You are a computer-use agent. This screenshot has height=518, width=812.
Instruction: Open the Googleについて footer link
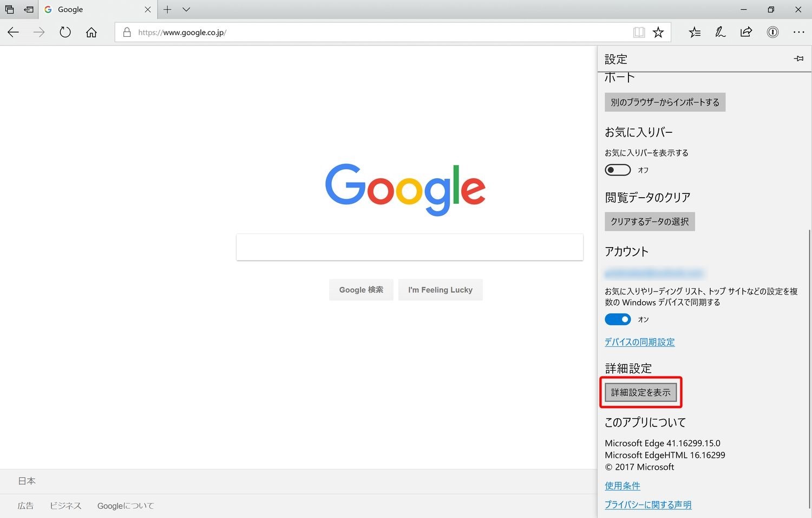(x=126, y=506)
